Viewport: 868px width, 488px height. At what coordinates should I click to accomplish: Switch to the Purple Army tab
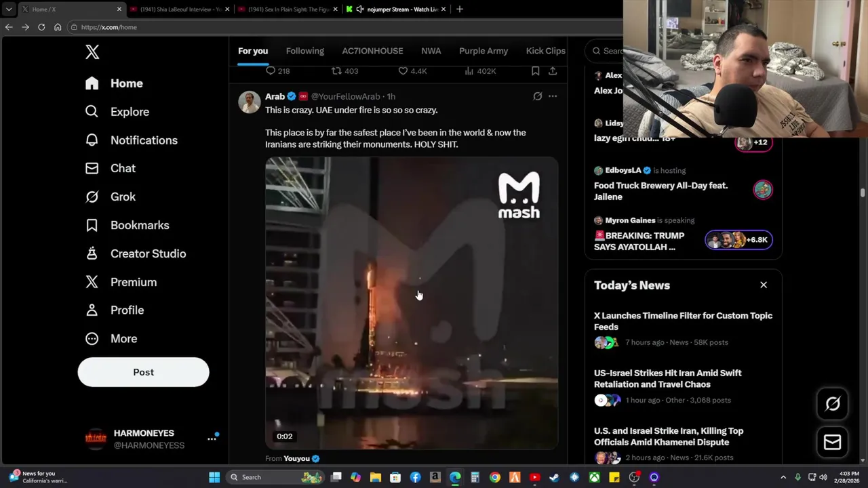point(484,51)
